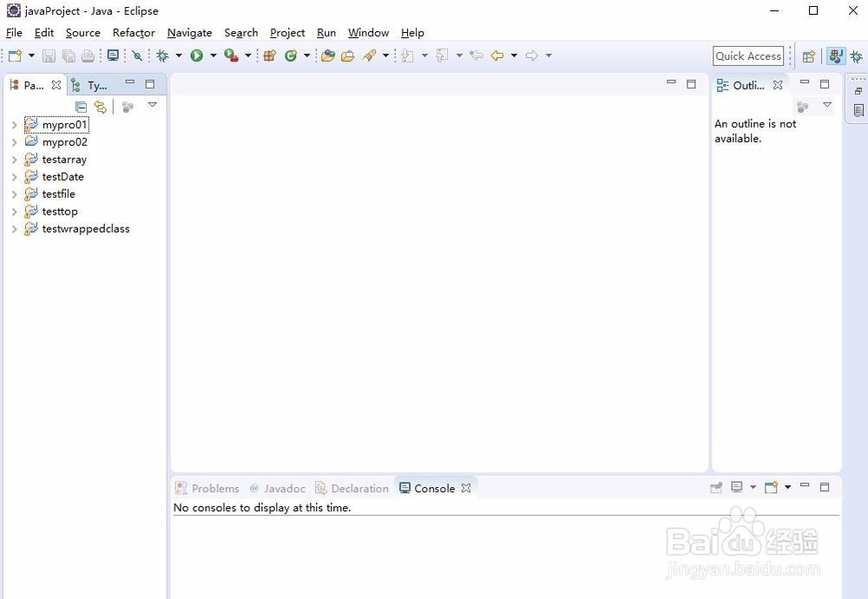Click the Debug bug icon
Image resolution: width=868 pixels, height=599 pixels.
click(163, 56)
